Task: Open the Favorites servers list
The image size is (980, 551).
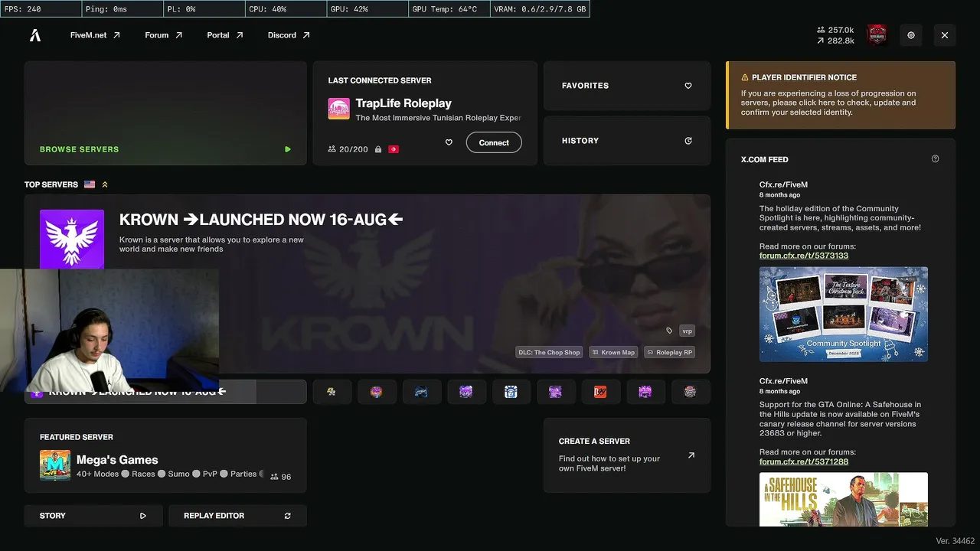Action: pos(627,86)
